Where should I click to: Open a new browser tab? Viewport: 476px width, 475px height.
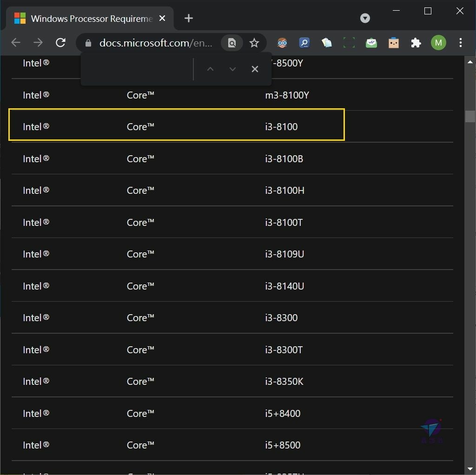pos(189,18)
